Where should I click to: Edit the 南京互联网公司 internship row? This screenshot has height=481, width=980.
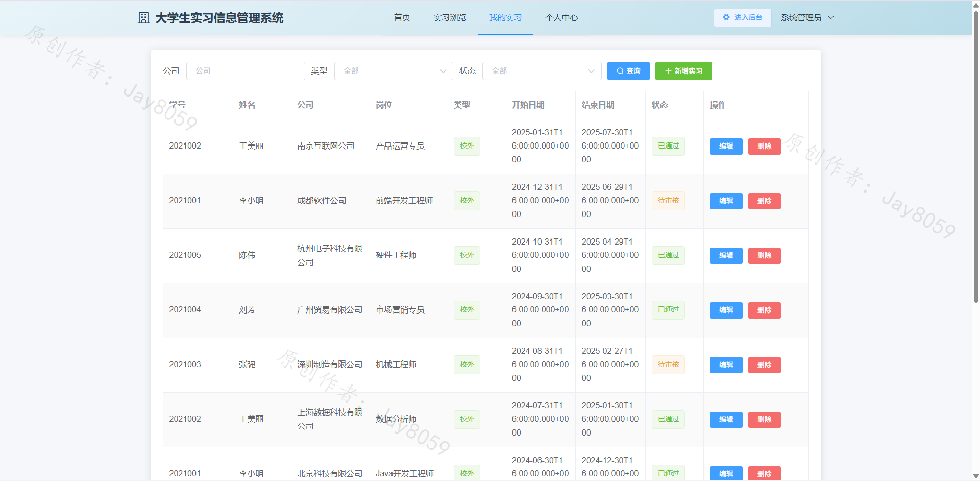point(726,147)
